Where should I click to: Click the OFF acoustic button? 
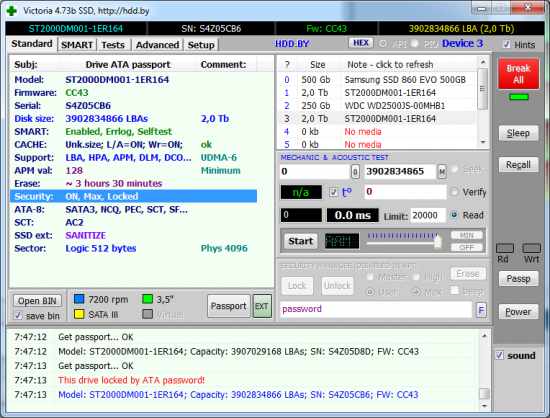pyautogui.click(x=467, y=248)
